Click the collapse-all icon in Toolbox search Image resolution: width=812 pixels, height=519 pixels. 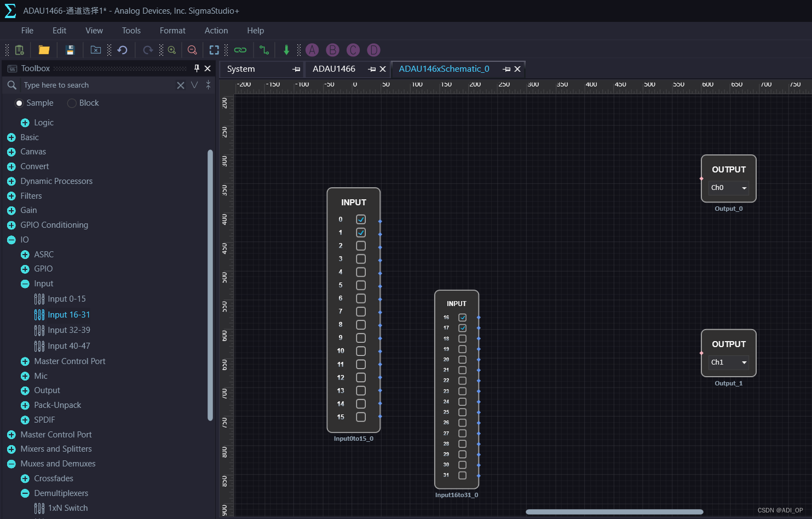click(x=208, y=85)
